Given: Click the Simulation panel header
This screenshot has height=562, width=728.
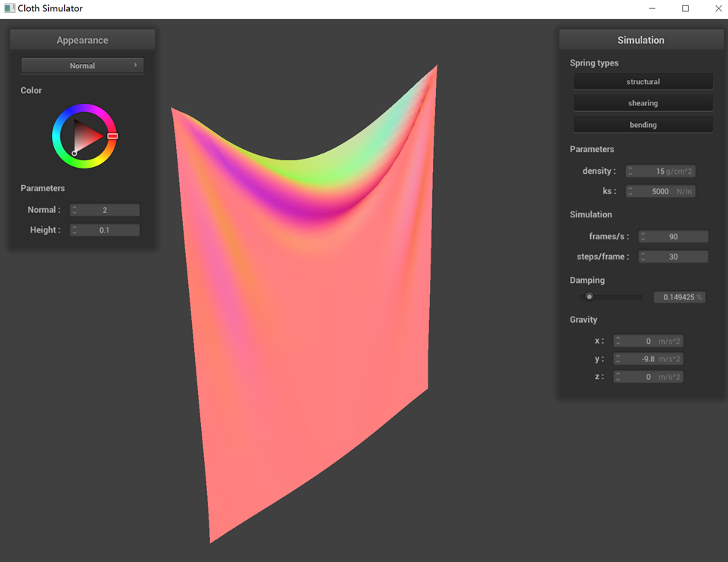Looking at the screenshot, I should 641,40.
